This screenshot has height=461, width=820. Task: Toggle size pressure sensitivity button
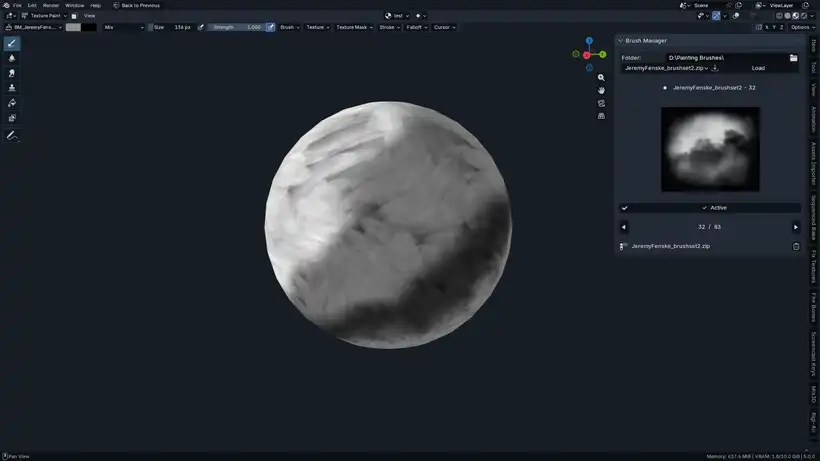click(201, 27)
